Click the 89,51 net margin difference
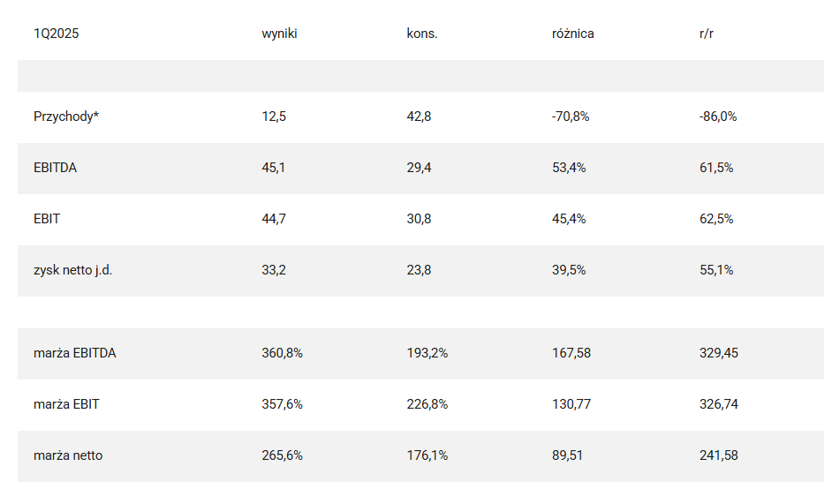 (568, 455)
